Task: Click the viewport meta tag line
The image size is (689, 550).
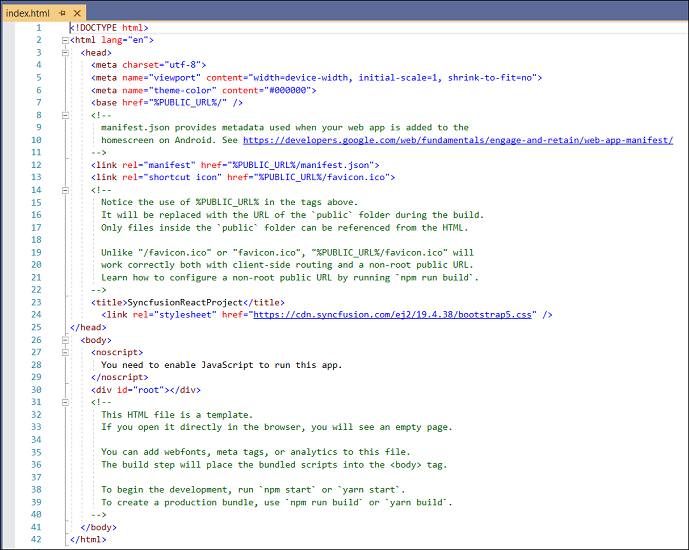Action: (x=316, y=78)
